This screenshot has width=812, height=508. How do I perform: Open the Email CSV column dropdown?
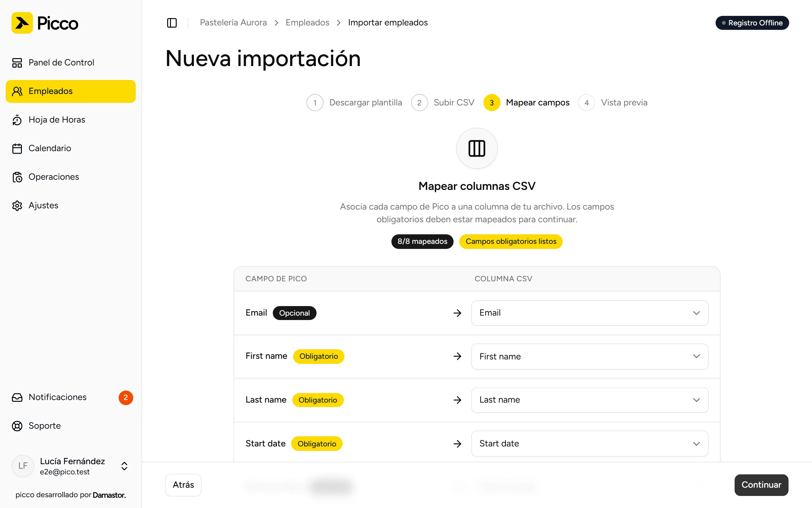(x=590, y=313)
